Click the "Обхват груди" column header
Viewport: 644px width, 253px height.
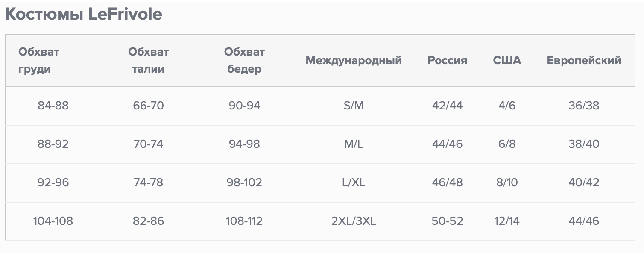click(38, 60)
